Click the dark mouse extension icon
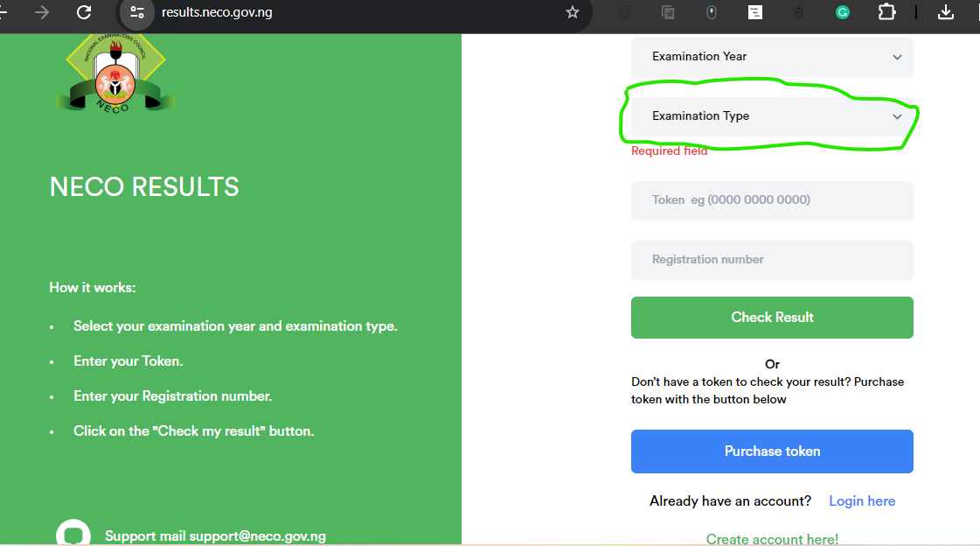 click(x=799, y=12)
